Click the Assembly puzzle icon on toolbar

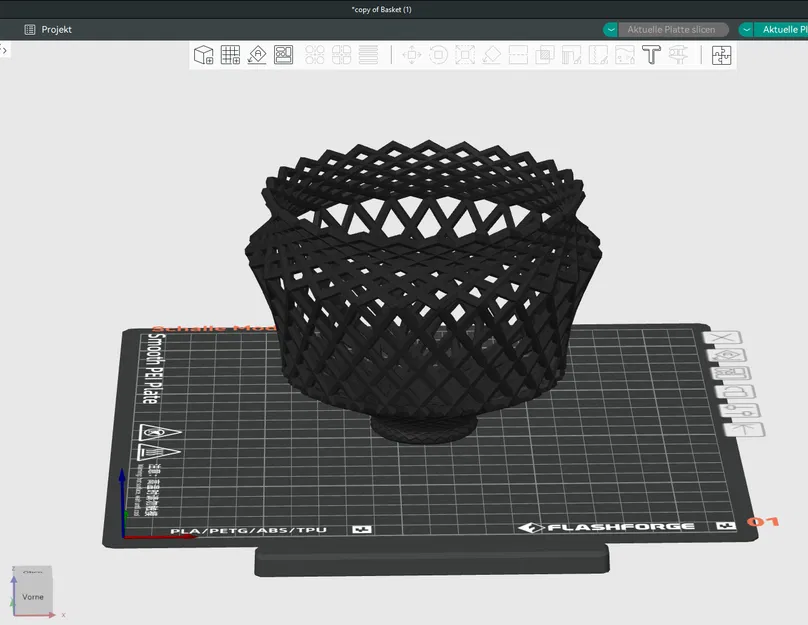[721, 55]
